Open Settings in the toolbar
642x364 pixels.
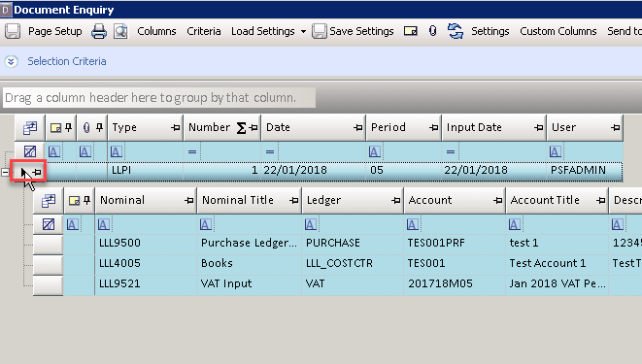pyautogui.click(x=490, y=31)
